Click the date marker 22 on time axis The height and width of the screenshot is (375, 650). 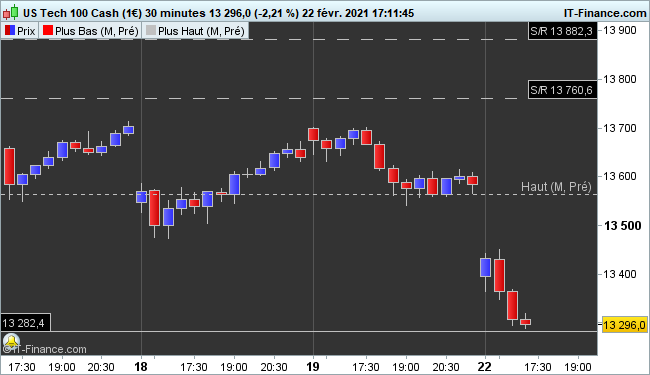point(485,367)
